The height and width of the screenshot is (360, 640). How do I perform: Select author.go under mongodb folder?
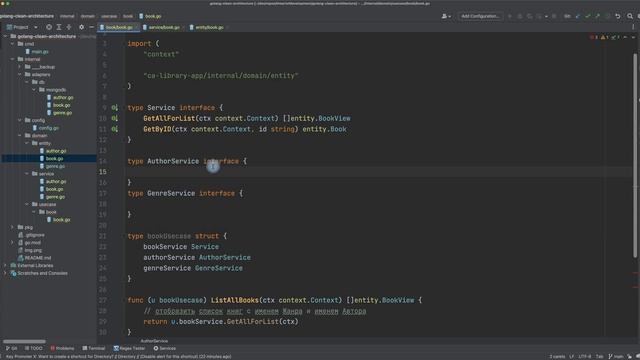60,98
